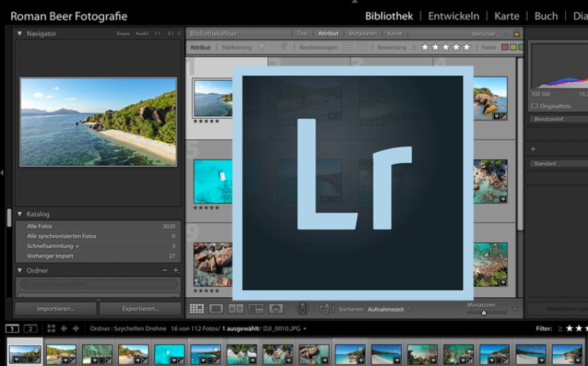The height and width of the screenshot is (366, 588).
Task: Switch to Loupe view in toolbar
Action: [216, 308]
